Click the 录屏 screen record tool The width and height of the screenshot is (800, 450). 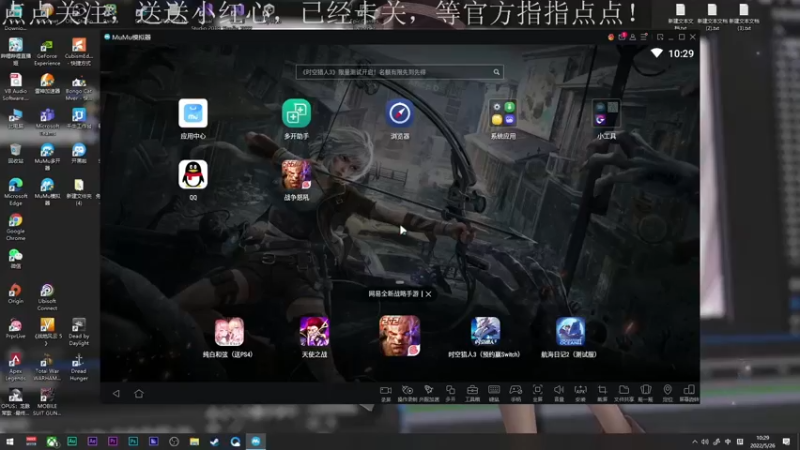(386, 392)
